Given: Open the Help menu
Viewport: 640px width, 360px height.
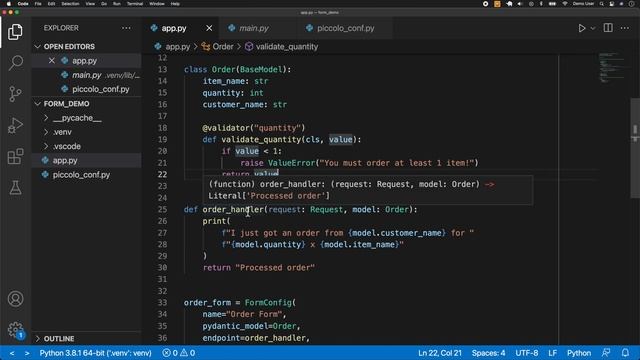Looking at the screenshot, I should (x=175, y=4).
